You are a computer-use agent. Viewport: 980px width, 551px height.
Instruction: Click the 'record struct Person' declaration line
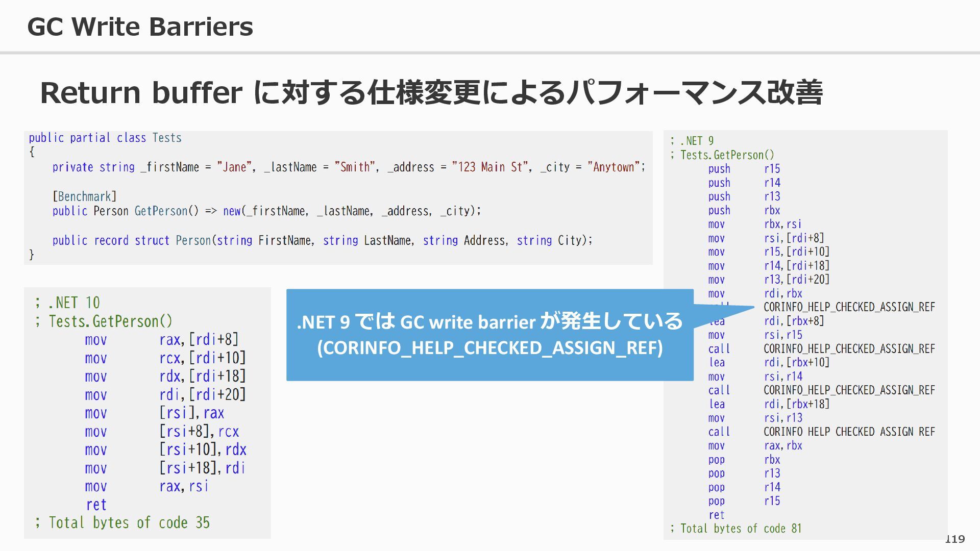click(322, 240)
